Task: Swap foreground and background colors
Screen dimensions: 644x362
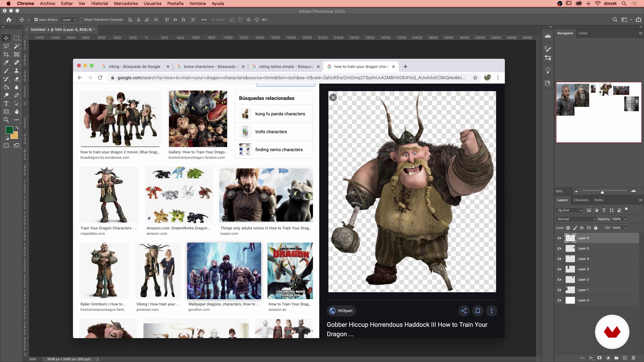Action: pyautogui.click(x=17, y=128)
